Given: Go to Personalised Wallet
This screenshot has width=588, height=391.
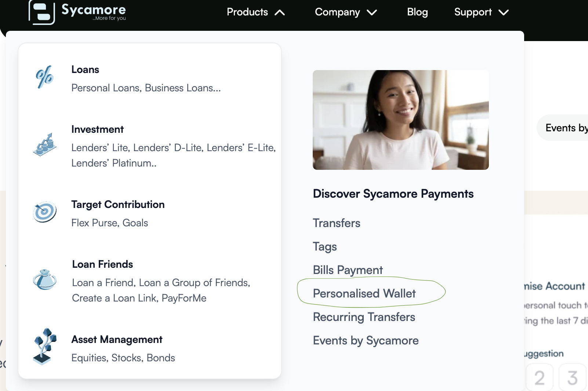Looking at the screenshot, I should pyautogui.click(x=364, y=293).
